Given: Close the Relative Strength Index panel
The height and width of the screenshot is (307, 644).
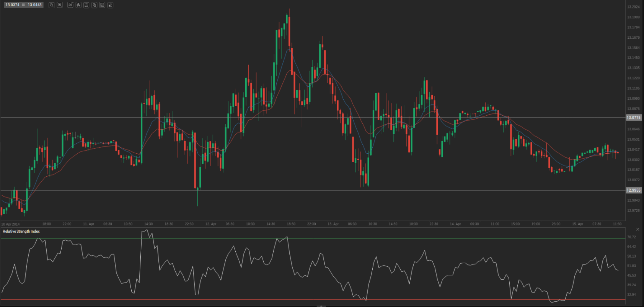Looking at the screenshot, I should point(637,229).
